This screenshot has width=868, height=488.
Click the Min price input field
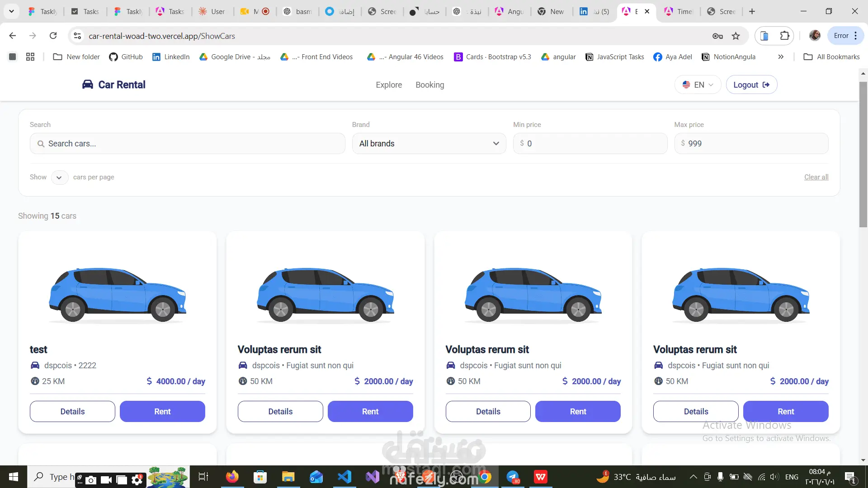pyautogui.click(x=590, y=144)
